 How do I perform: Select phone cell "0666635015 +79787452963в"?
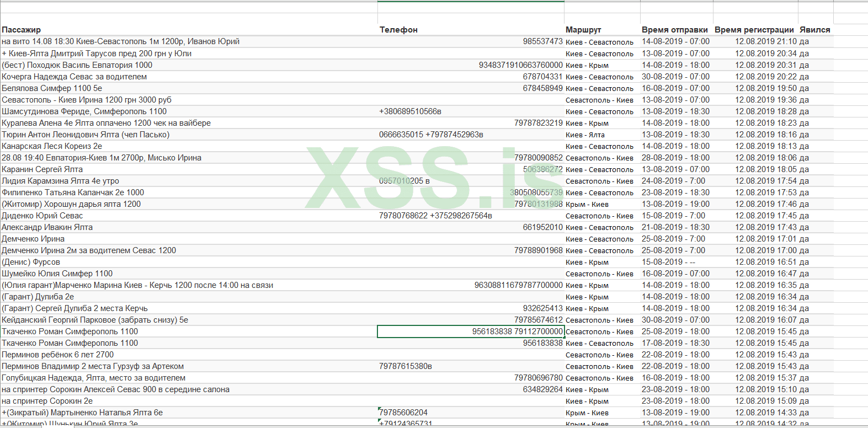point(431,135)
